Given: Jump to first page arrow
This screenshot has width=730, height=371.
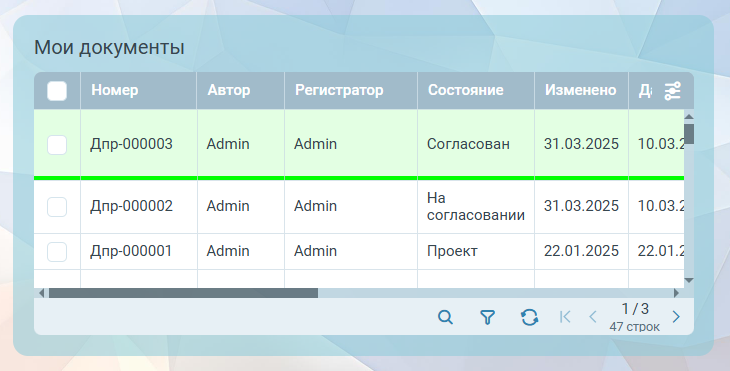Looking at the screenshot, I should 565,317.
